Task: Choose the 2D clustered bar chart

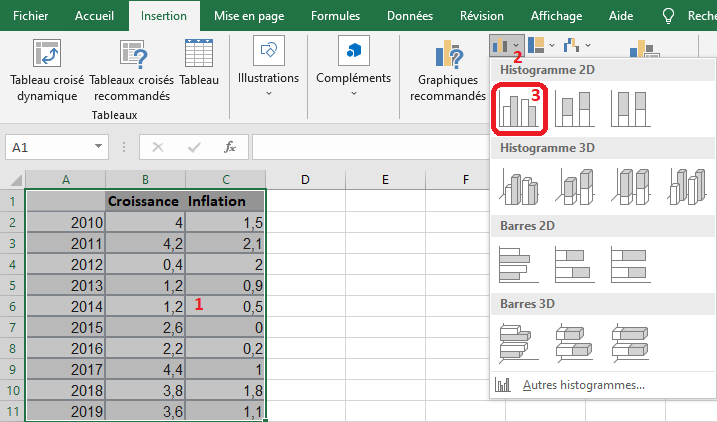Action: (x=518, y=263)
